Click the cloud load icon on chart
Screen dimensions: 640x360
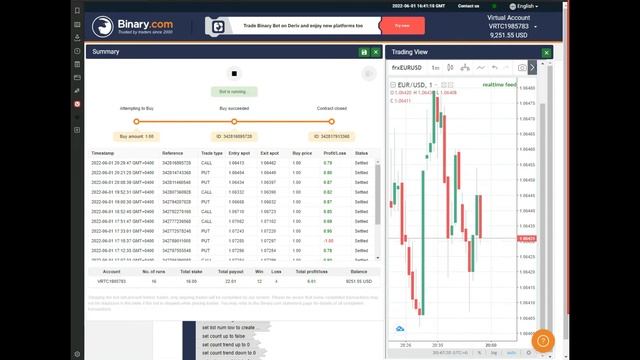point(400,329)
